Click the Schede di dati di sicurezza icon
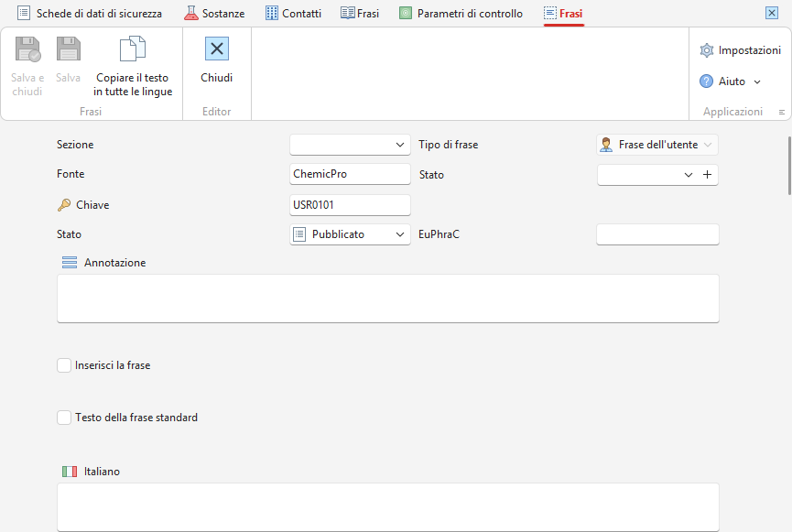 point(24,13)
